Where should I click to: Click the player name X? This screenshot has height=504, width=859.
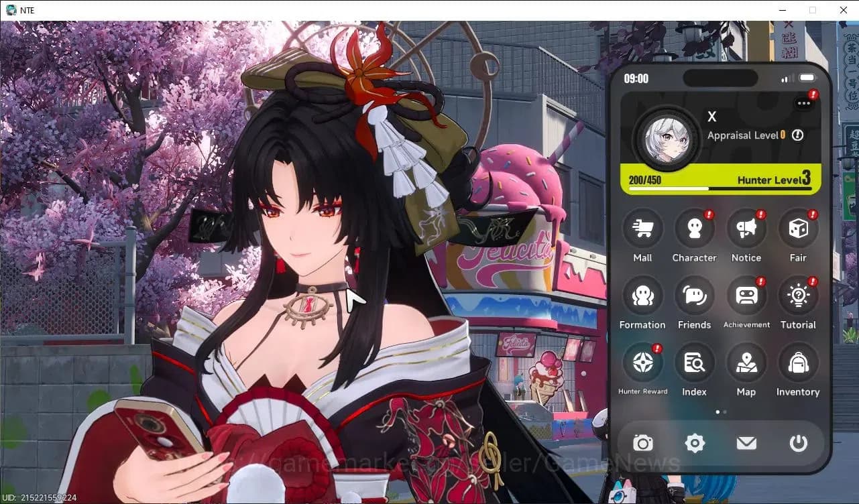coord(712,117)
